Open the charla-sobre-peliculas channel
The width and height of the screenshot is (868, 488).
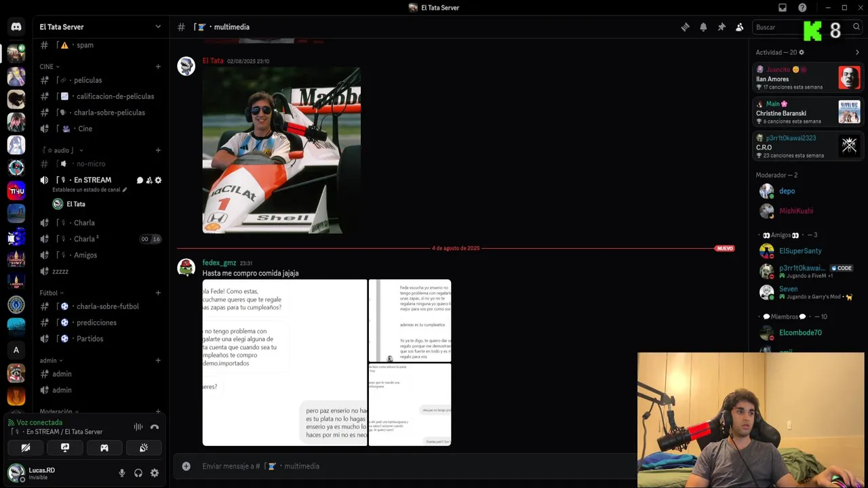(x=101, y=113)
